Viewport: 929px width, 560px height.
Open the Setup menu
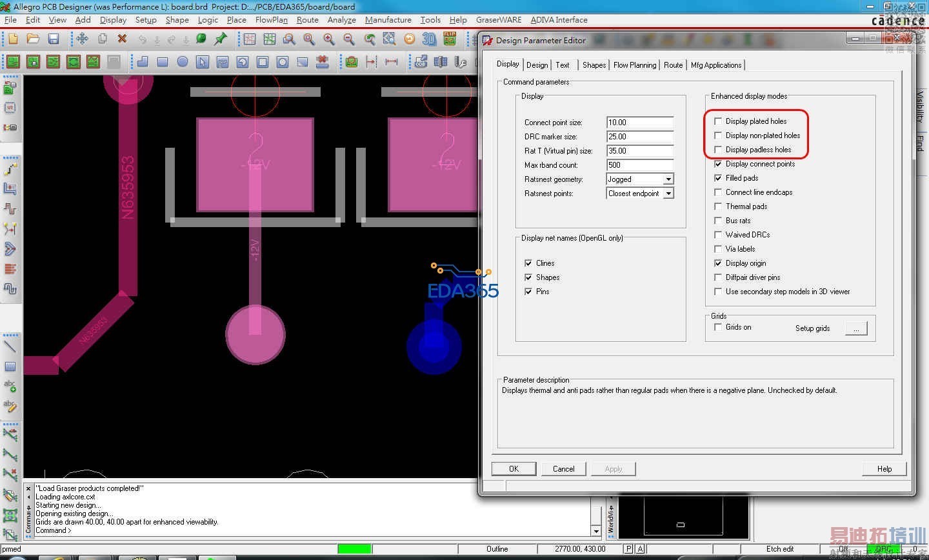(x=146, y=20)
